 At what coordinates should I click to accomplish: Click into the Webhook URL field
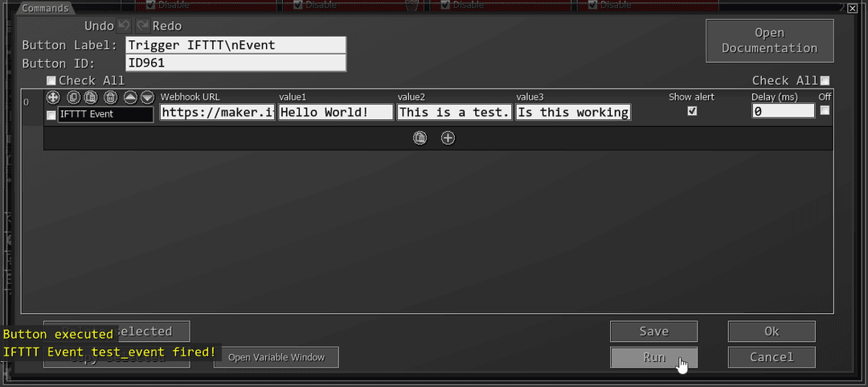pyautogui.click(x=218, y=112)
